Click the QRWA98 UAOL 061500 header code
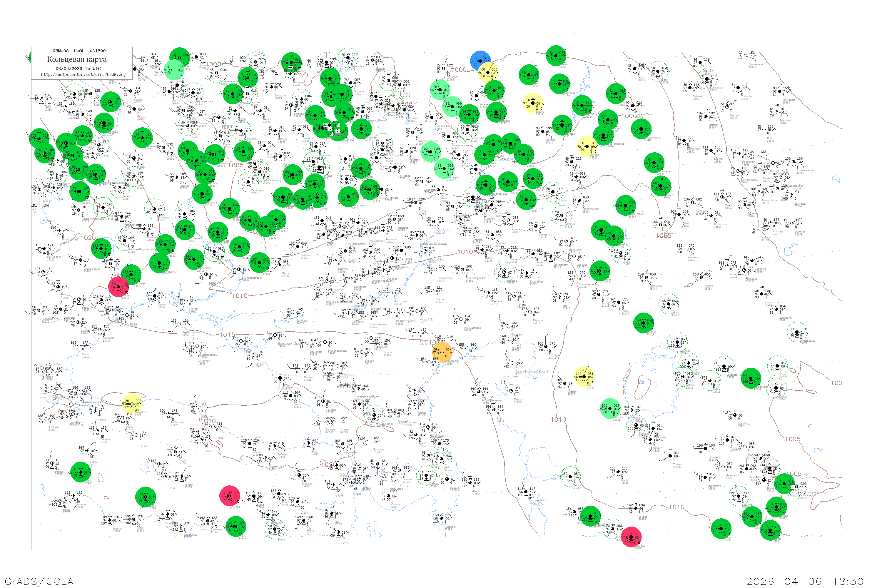Image resolution: width=882 pixels, height=588 pixels. pyautogui.click(x=79, y=51)
